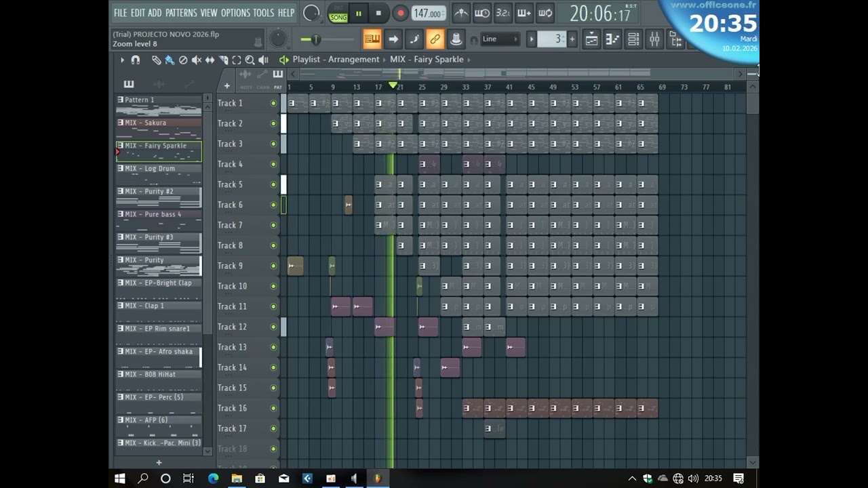Add a new pattern with plus button
Screen dimensions: 868x488
coord(572,39)
